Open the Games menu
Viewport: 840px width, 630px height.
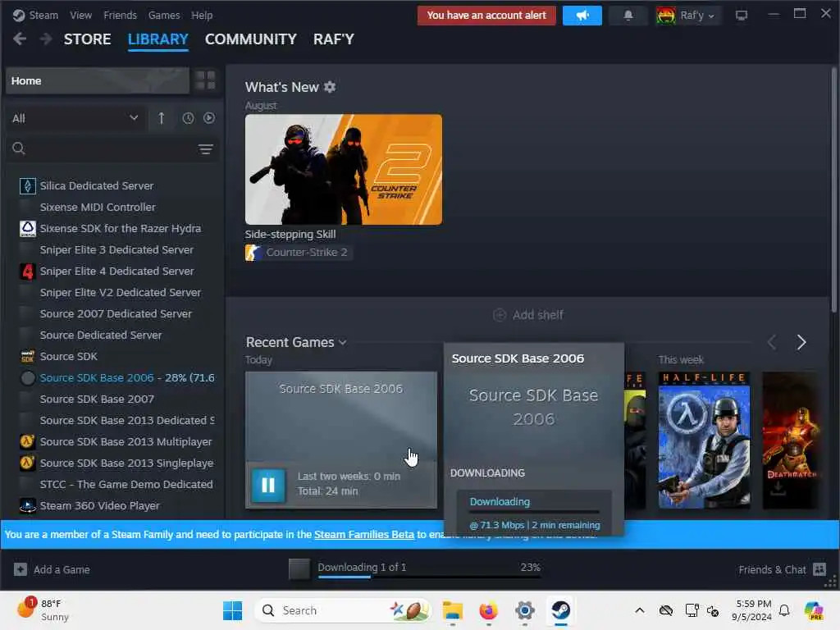[164, 15]
